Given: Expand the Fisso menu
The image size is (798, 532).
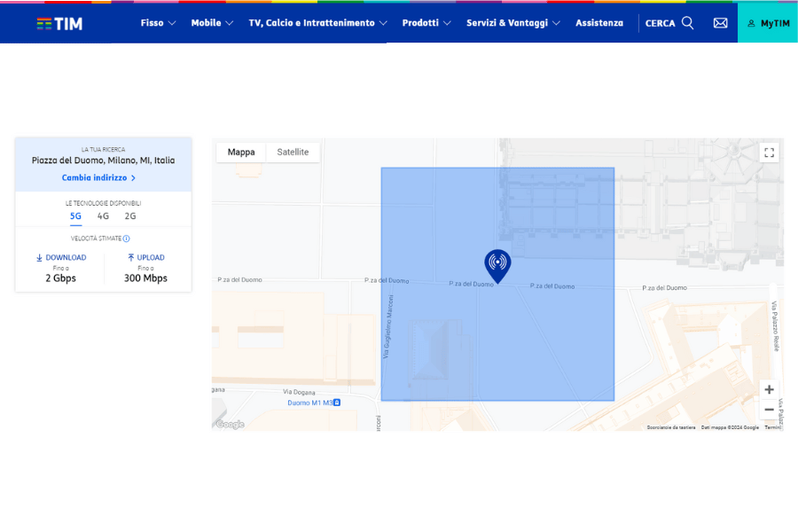Looking at the screenshot, I should click(x=159, y=23).
